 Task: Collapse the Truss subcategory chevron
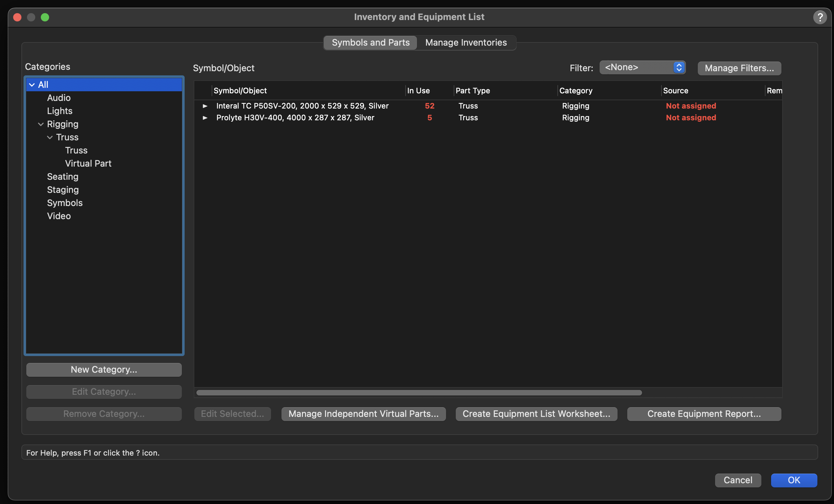click(50, 137)
